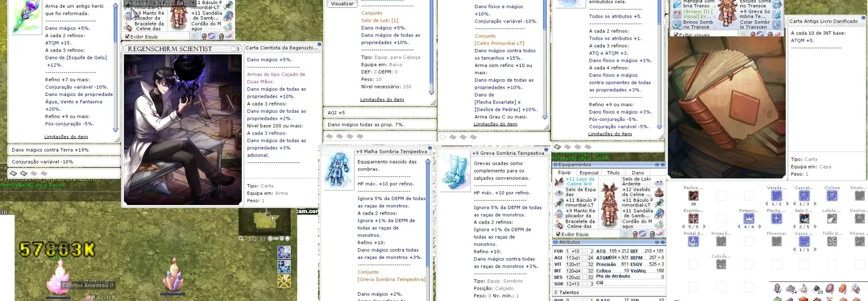Screen dimensions: 868x301
Task: Click scrollbar down arrow in staff description
Action: [116, 130]
